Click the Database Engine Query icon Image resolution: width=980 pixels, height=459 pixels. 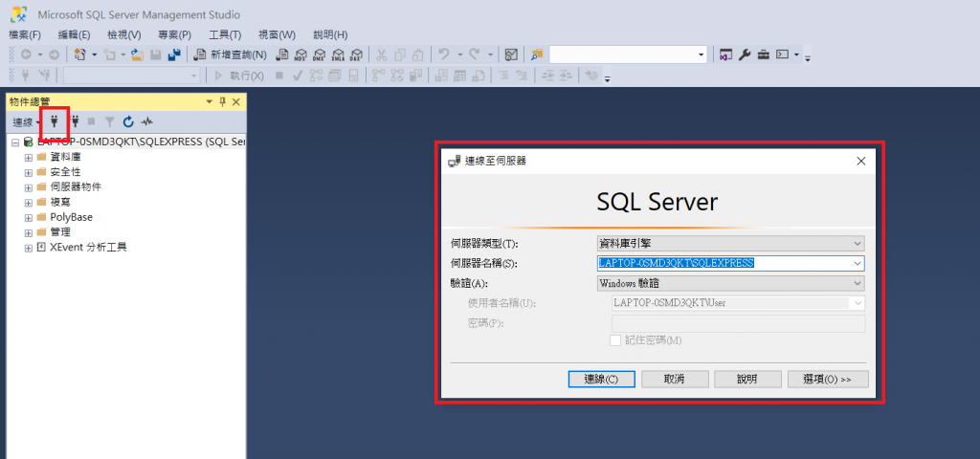click(x=282, y=55)
